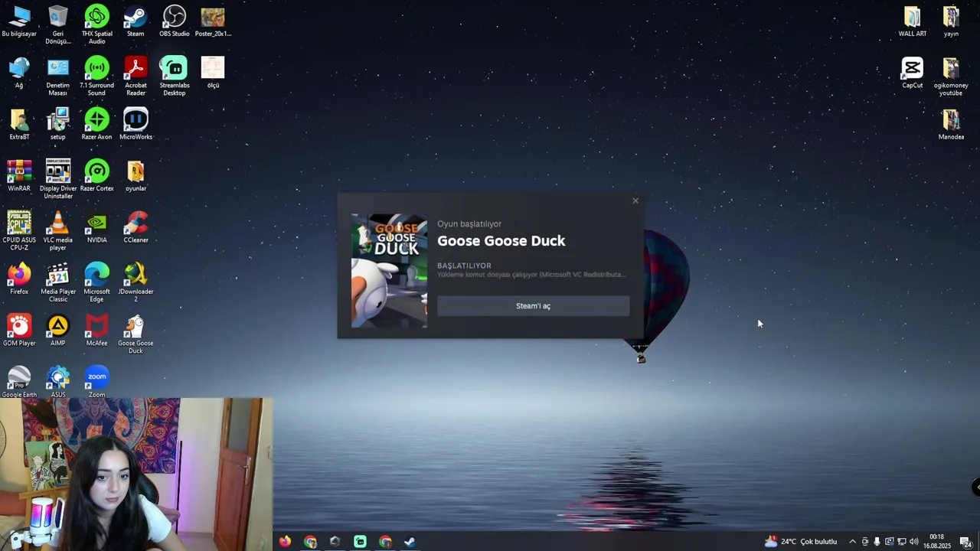
Task: Select the GOM Player shortcut
Action: tap(19, 331)
